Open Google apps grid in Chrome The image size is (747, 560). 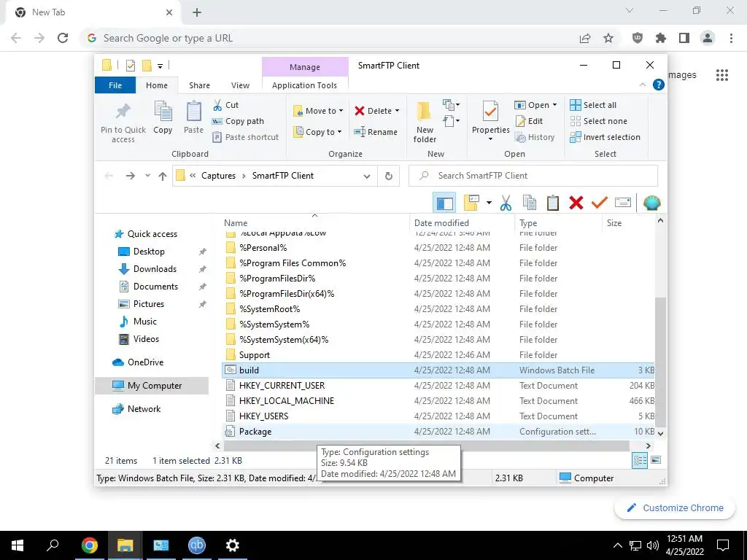722,75
